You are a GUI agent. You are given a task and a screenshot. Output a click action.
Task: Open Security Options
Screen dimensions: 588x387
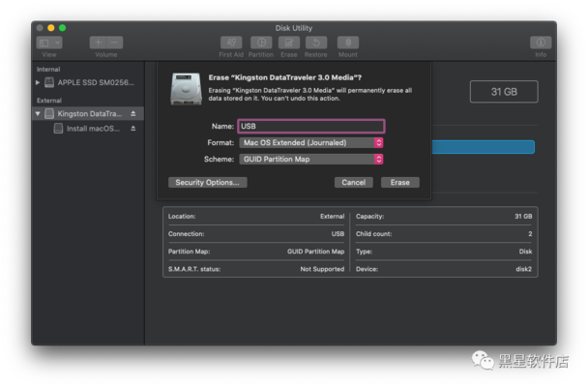[x=207, y=182]
